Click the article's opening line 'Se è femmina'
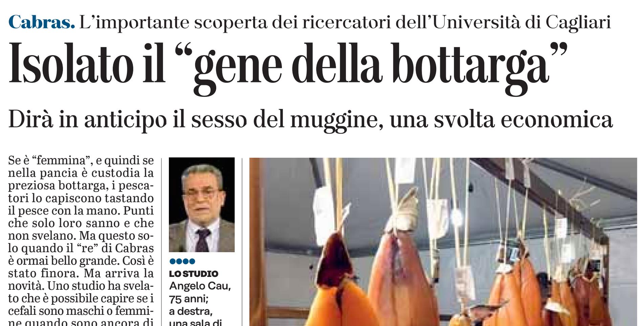644x326 pixels. pos(81,160)
